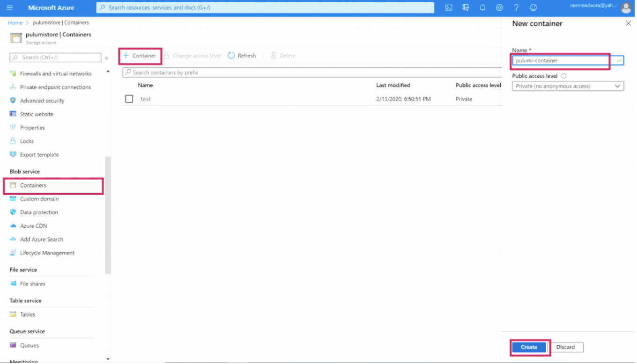637x364 pixels.
Task: Tick the checkbox for test container
Action: click(x=130, y=99)
